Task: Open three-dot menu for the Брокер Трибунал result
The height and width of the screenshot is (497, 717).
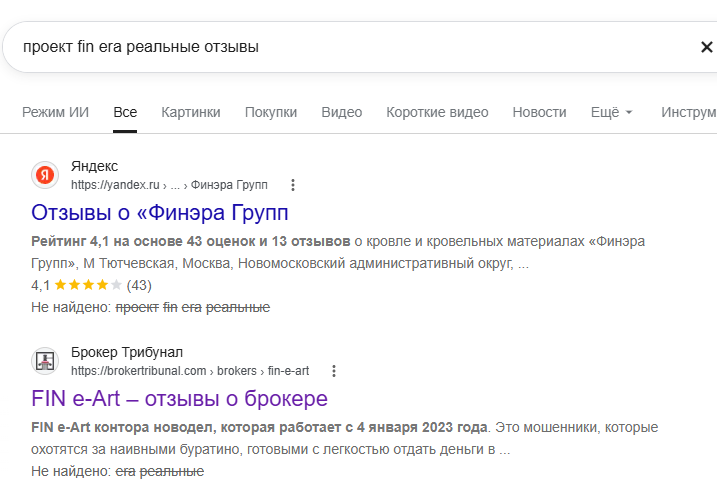Action: point(334,371)
